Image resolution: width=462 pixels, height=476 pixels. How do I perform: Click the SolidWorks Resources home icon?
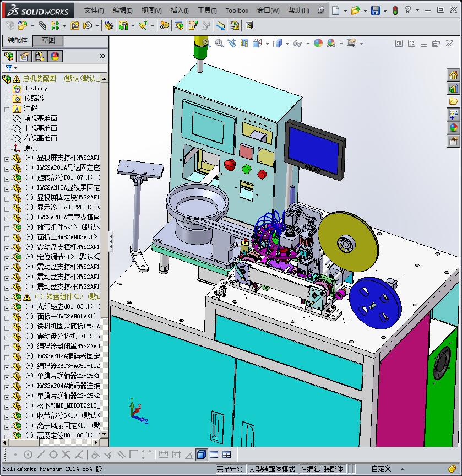[454, 75]
